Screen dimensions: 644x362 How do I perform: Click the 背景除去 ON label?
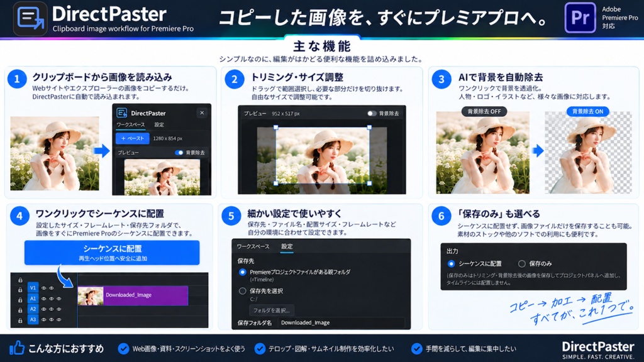[588, 111]
